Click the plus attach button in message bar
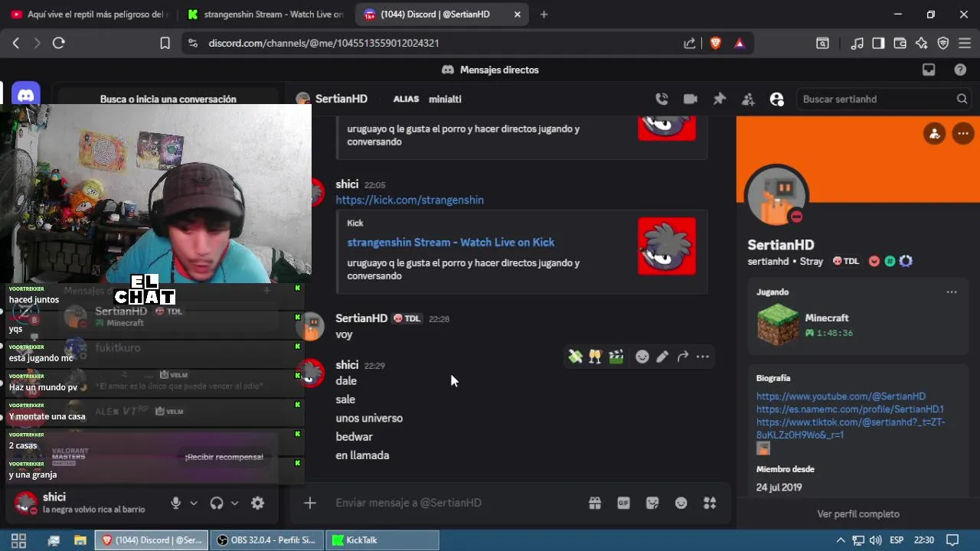980x551 pixels. click(x=309, y=503)
